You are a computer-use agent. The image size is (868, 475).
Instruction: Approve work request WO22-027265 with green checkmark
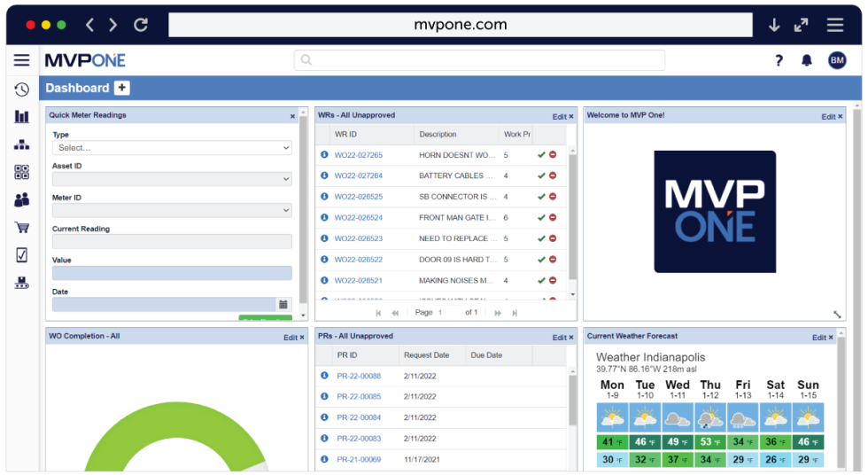[541, 155]
